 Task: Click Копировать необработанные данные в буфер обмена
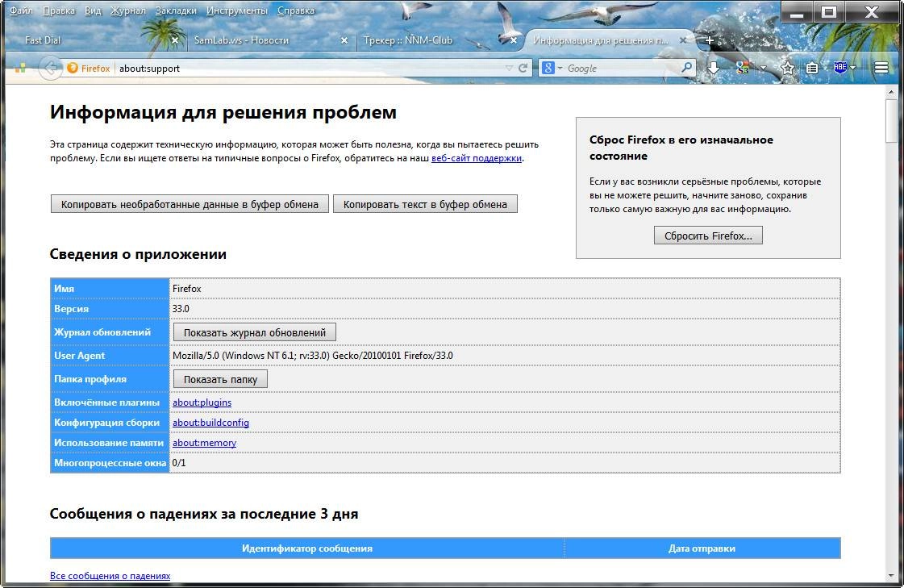pyautogui.click(x=190, y=204)
